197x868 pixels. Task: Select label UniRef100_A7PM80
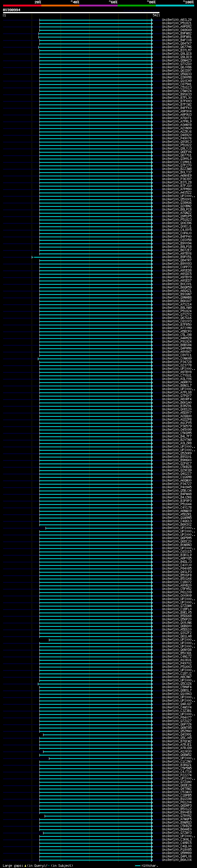177,189
